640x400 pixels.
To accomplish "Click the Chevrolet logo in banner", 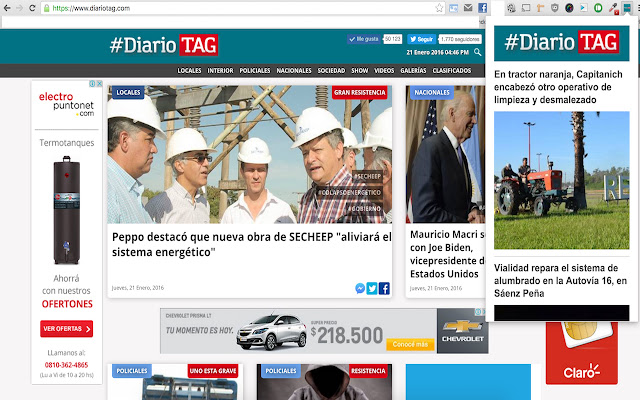I will pos(462,331).
